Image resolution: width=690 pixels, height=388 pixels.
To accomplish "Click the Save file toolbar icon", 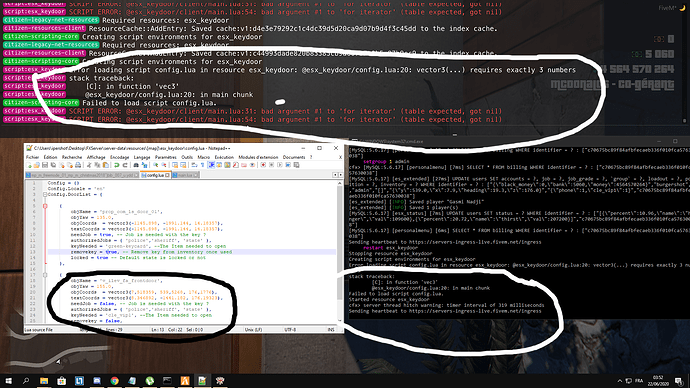I will tap(45, 165).
